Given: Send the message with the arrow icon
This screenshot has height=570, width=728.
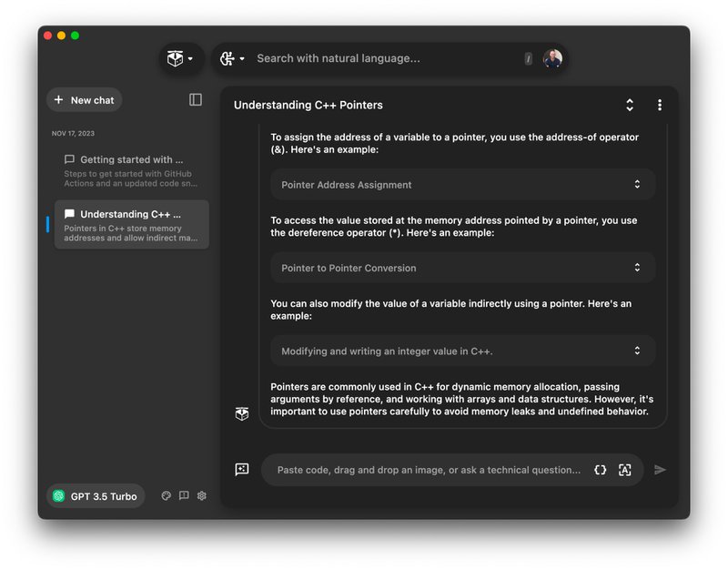Looking at the screenshot, I should [x=660, y=470].
